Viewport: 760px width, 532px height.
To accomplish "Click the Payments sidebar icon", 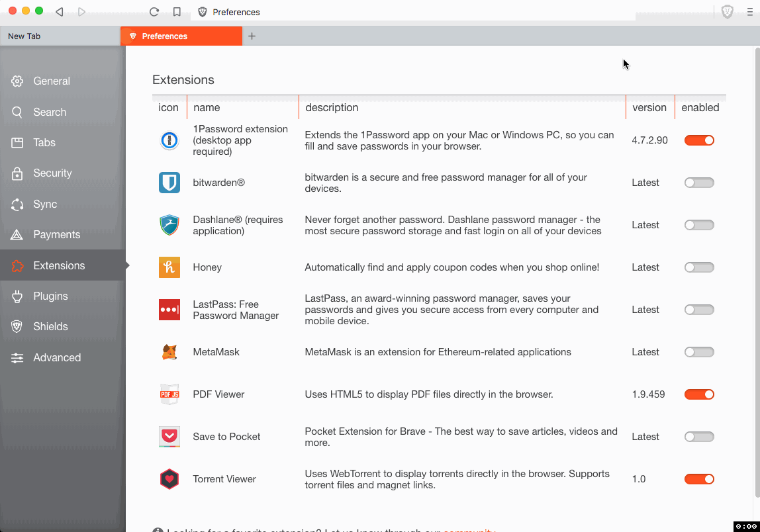I will click(17, 234).
